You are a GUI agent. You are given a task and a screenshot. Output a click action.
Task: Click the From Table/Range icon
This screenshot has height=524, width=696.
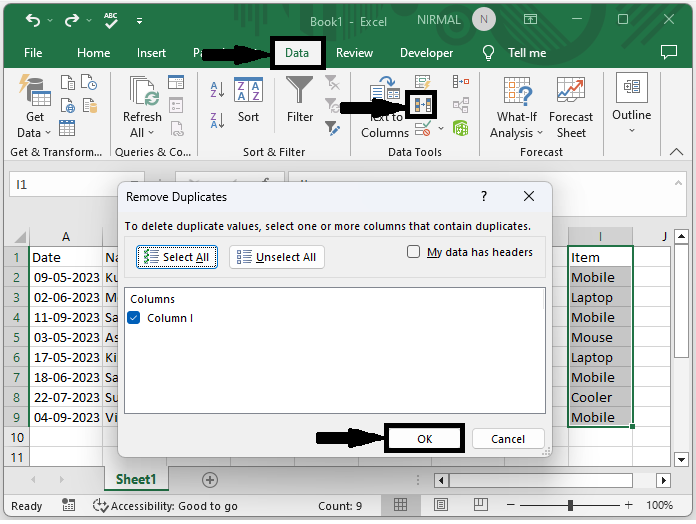[x=67, y=128]
